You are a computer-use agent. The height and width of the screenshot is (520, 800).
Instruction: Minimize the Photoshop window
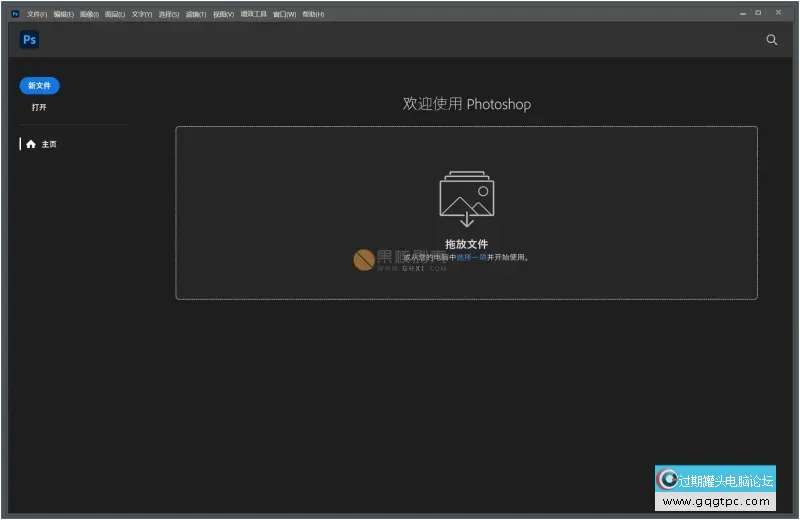(x=743, y=13)
